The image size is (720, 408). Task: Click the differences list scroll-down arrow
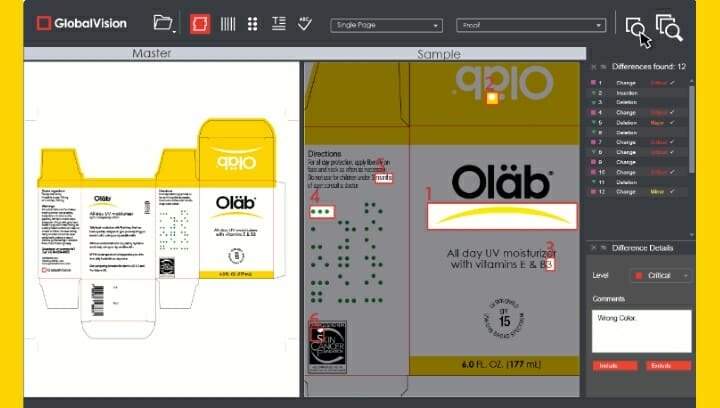(x=692, y=235)
